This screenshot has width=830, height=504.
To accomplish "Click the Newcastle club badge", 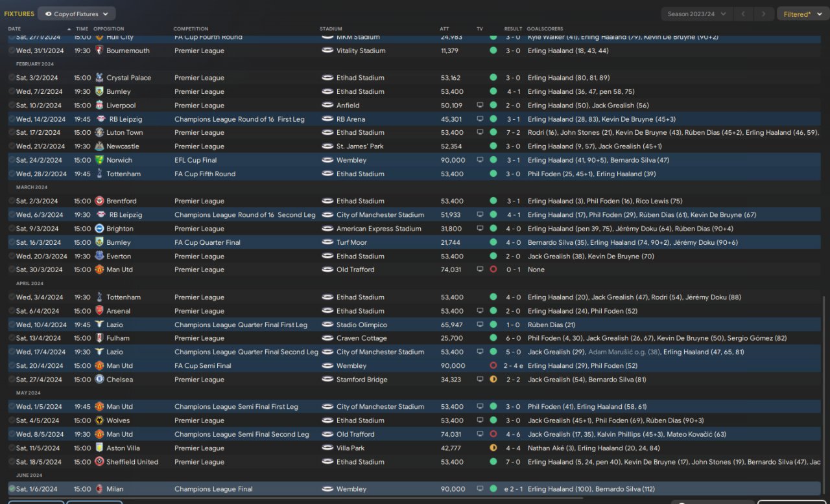I will [99, 146].
